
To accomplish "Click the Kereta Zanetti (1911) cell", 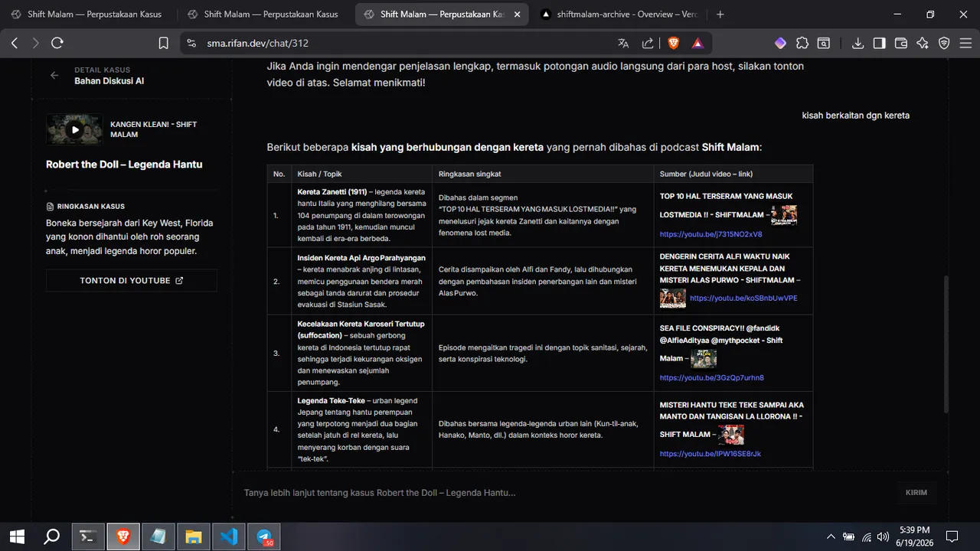I will click(x=361, y=215).
